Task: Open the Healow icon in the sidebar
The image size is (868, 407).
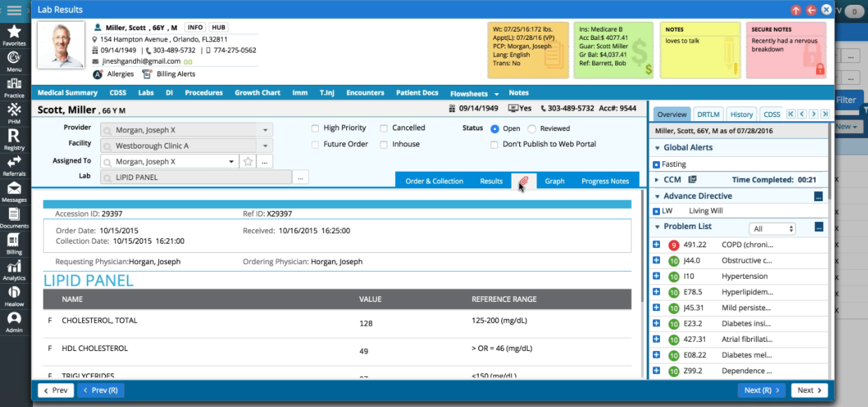Action: point(15,291)
